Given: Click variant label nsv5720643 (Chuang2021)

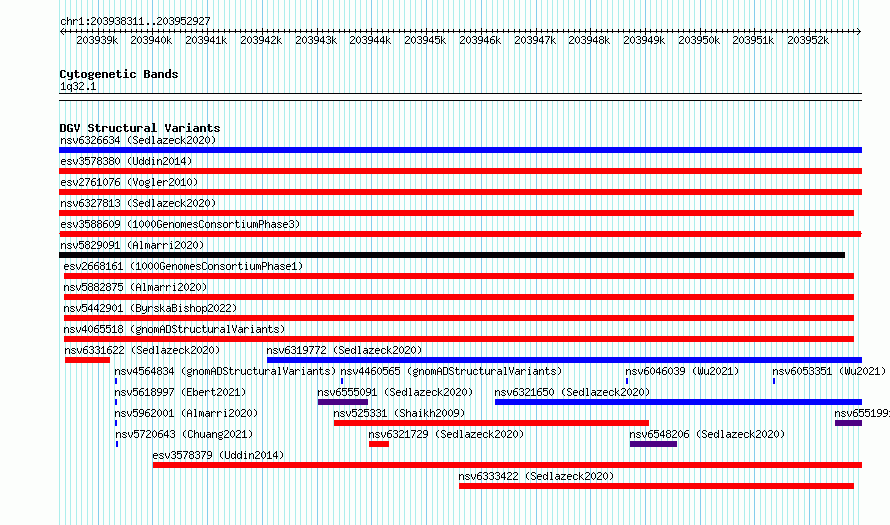Looking at the screenshot, I should (184, 434).
